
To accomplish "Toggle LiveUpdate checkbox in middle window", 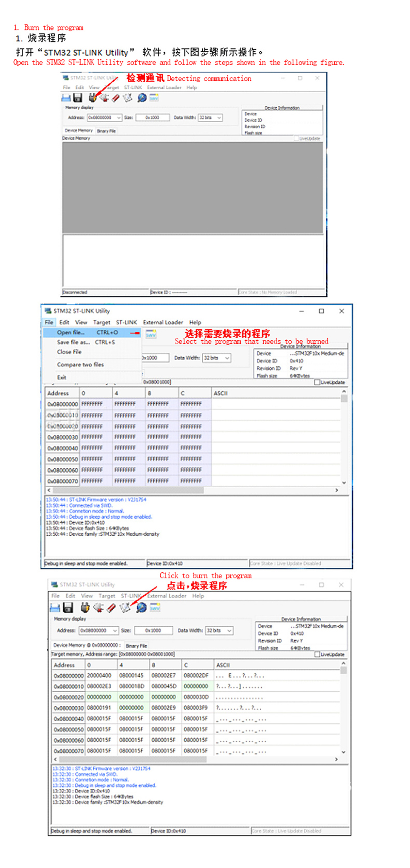I will coord(317,382).
